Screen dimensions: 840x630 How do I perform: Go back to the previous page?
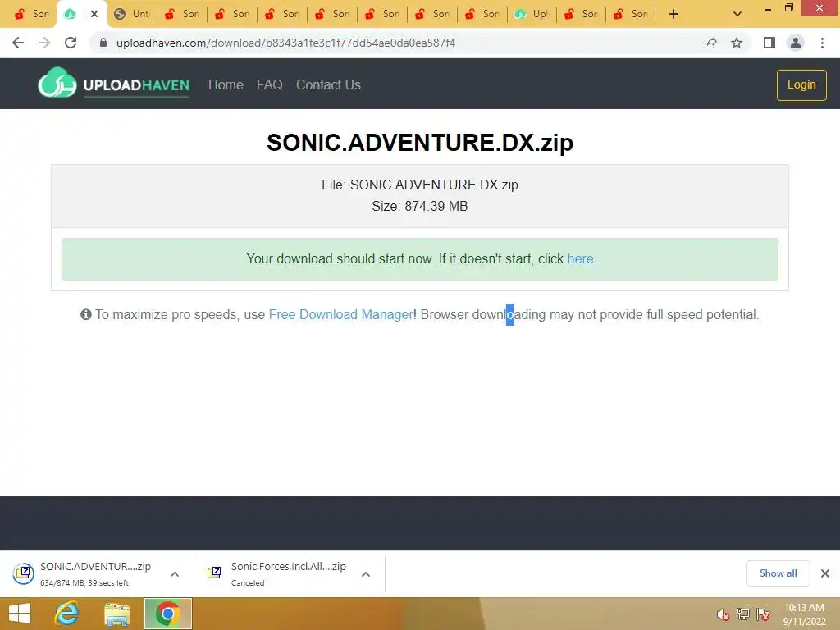(x=18, y=43)
